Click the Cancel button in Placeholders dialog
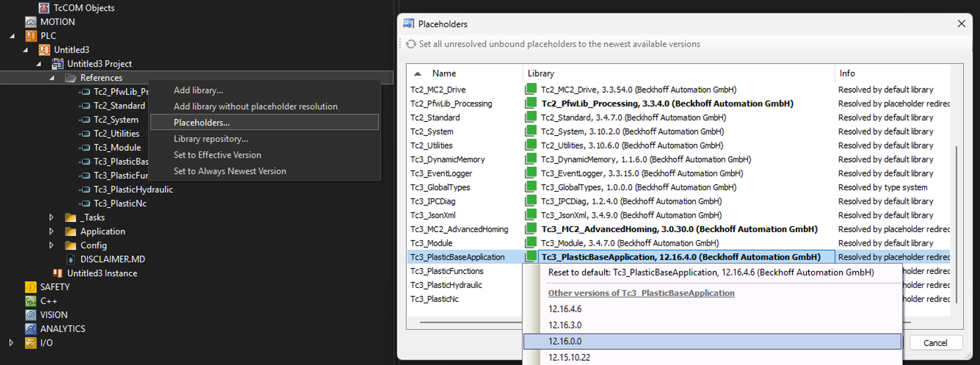This screenshot has width=980, height=365. click(935, 343)
